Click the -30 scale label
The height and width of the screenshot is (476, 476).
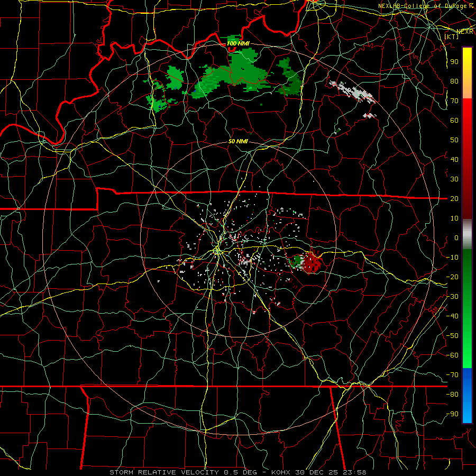tap(452, 297)
